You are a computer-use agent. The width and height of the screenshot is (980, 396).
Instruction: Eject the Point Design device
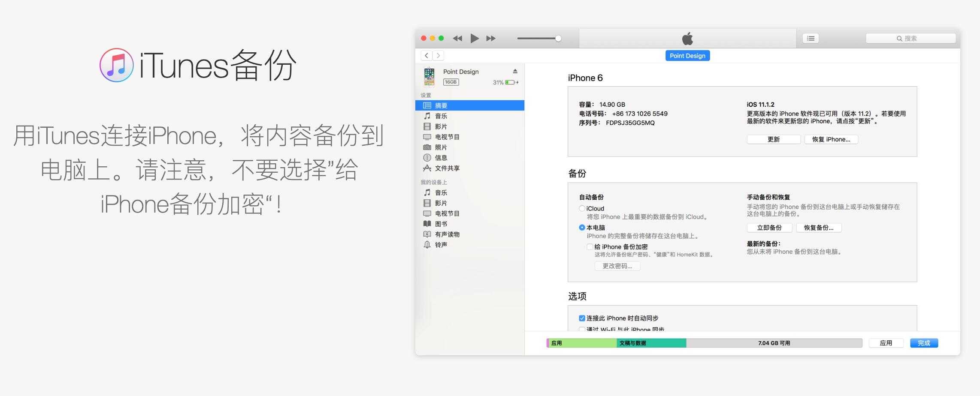tap(515, 71)
